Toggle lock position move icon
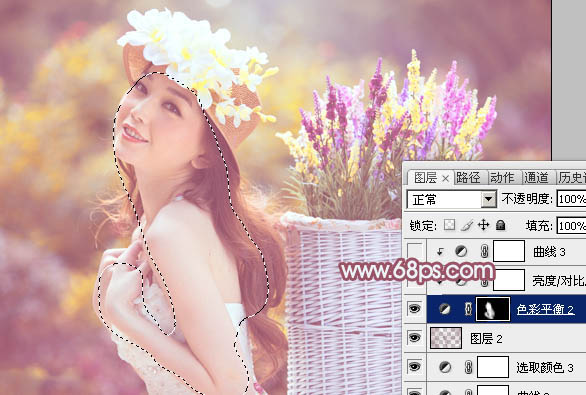Viewport: 586px width, 395px height. pos(484,225)
